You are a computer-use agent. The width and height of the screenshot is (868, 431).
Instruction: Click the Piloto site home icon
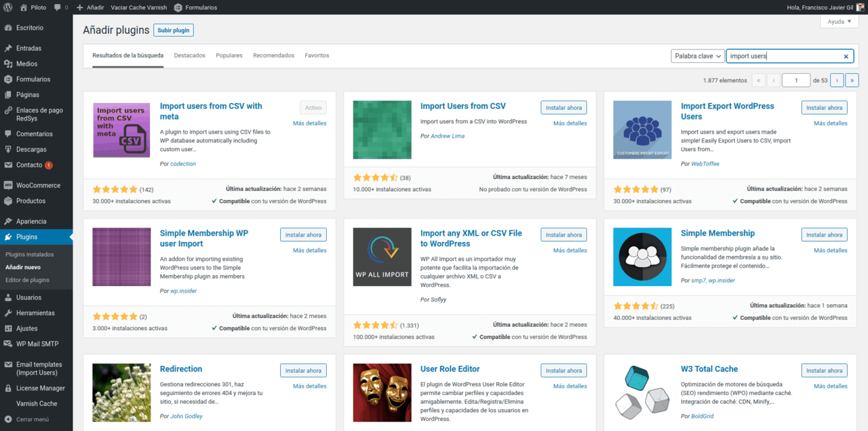[24, 7]
